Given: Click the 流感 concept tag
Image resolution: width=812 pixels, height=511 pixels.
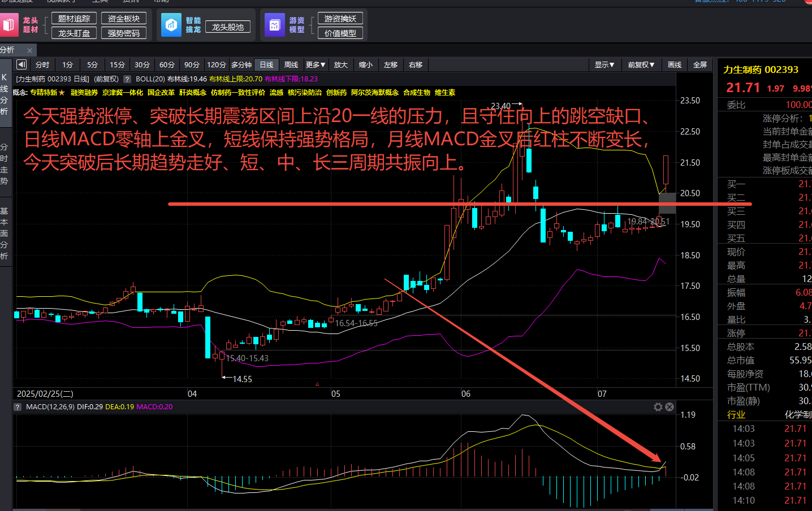Looking at the screenshot, I should [x=277, y=93].
